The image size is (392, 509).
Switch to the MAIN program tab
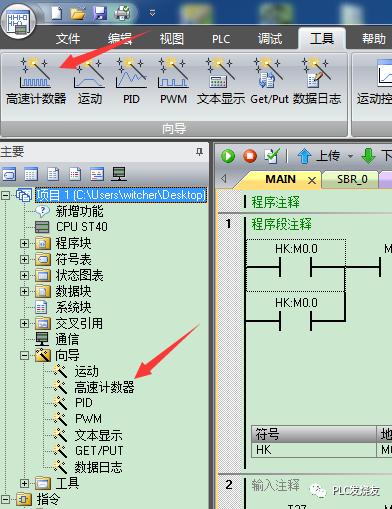click(281, 179)
